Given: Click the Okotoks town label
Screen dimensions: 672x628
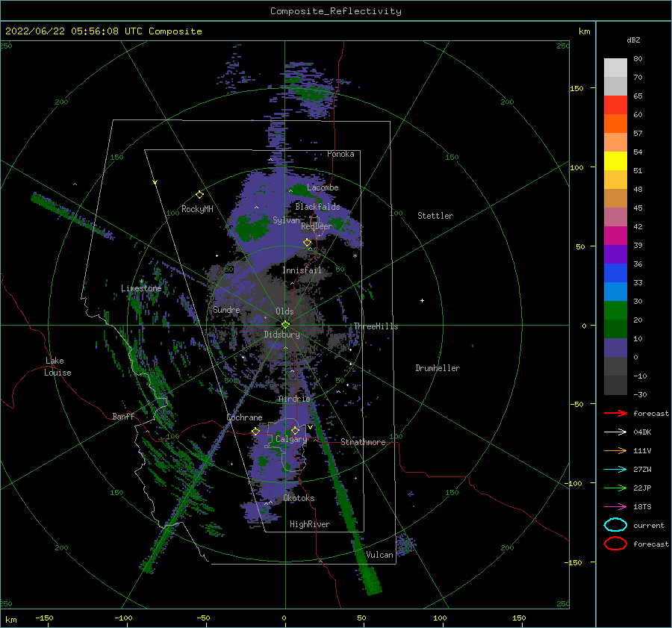Looking at the screenshot, I should click(299, 498).
